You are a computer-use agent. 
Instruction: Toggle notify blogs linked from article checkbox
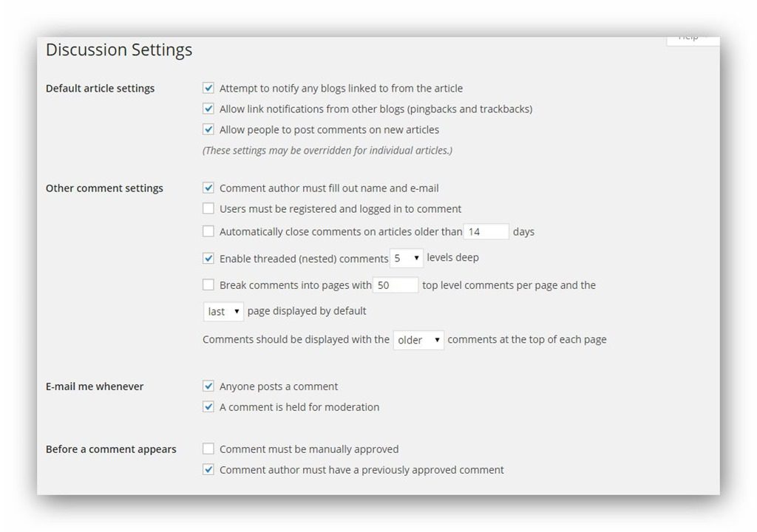[x=208, y=88]
